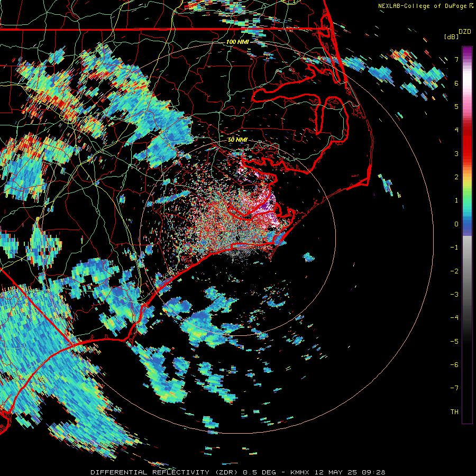Click the DZD color scale title
Viewport: 476px width, 476px height.
[x=465, y=32]
